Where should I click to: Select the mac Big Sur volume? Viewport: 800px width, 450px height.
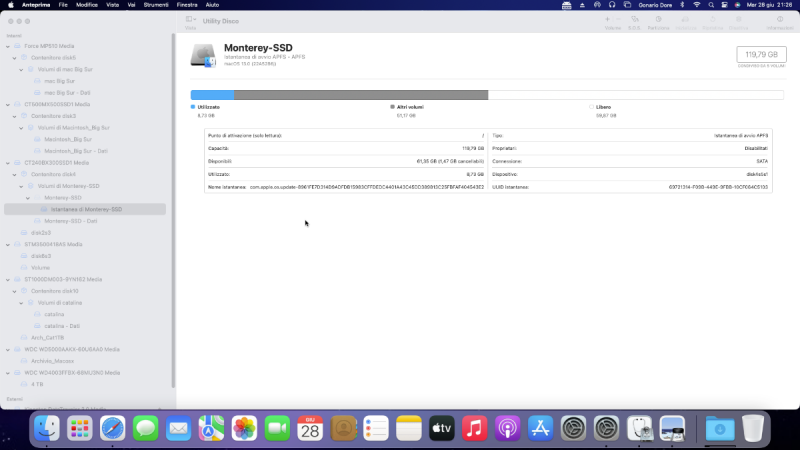click(x=59, y=81)
